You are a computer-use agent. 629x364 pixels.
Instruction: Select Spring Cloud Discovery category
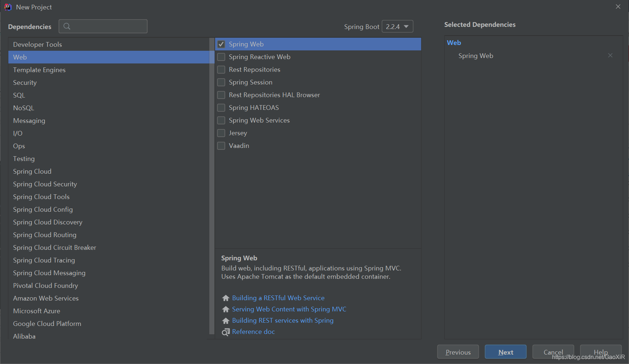click(109, 222)
